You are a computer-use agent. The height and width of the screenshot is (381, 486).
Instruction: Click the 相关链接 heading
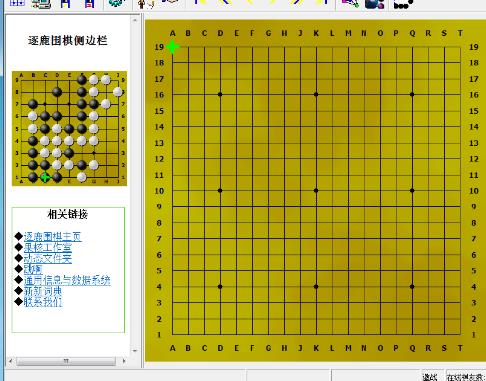point(68,214)
